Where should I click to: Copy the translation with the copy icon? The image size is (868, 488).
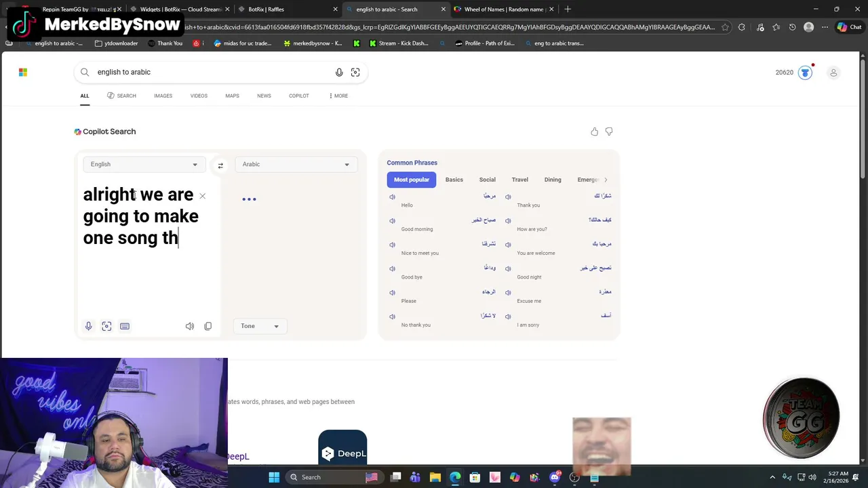[208, 326]
